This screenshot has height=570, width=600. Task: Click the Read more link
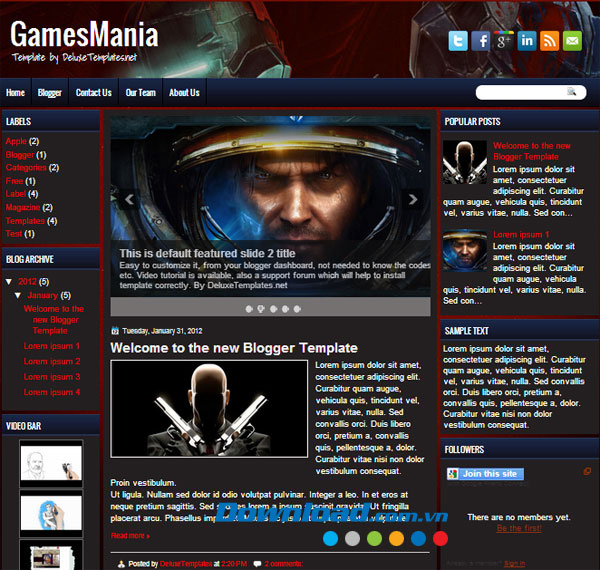pyautogui.click(x=130, y=536)
